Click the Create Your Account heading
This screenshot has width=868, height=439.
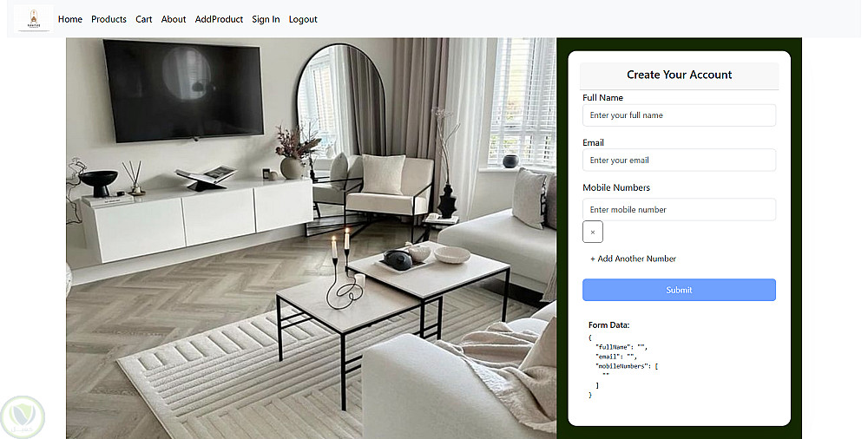(679, 75)
